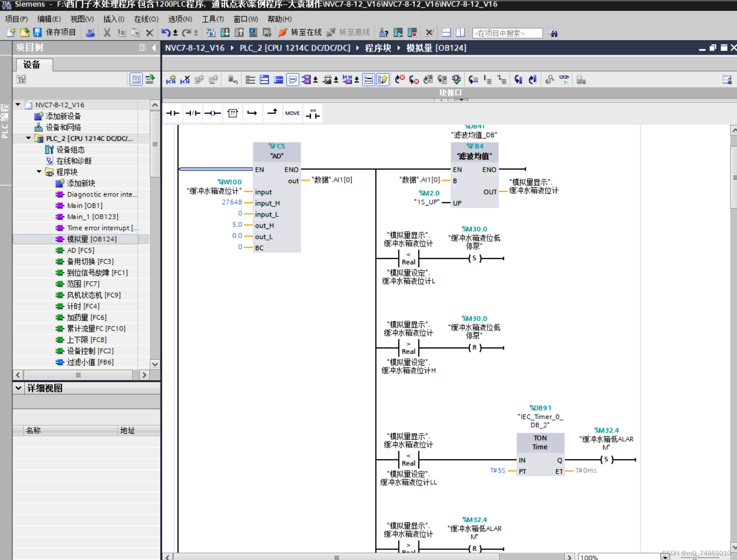737x560 pixels.
Task: Click the New project icon
Action: click(11, 33)
